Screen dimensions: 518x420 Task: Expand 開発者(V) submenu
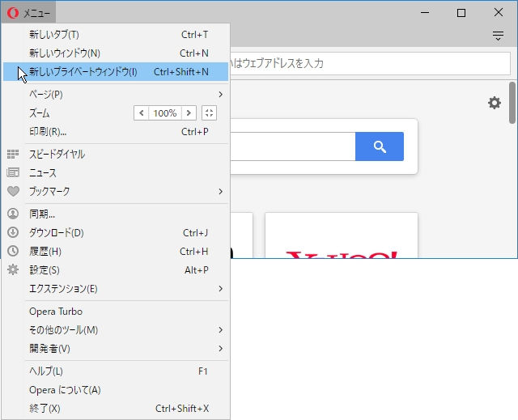click(x=116, y=348)
